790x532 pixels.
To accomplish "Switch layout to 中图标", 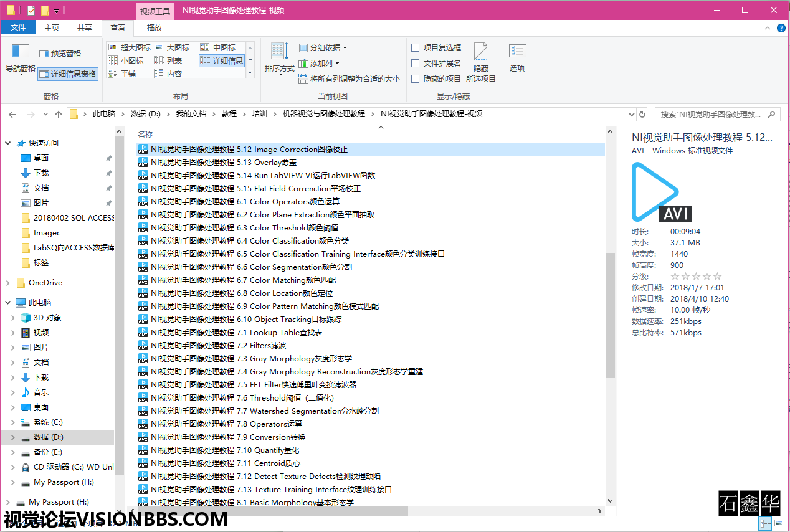I will [218, 47].
